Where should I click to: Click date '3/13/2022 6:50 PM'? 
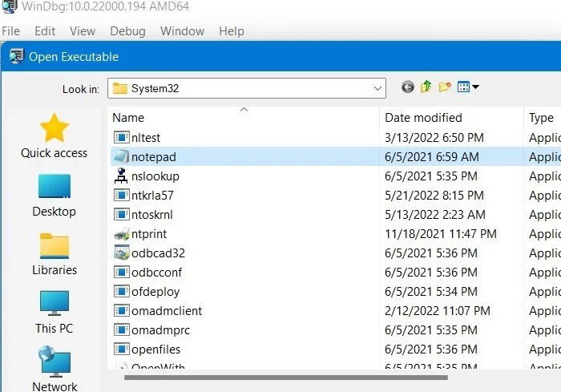pos(434,138)
